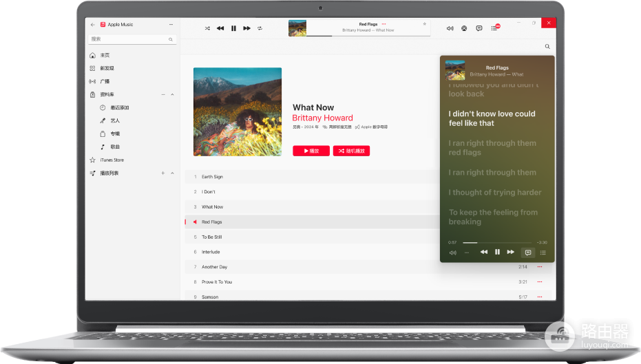Viewport: 641px width, 364px height.
Task: Jump to lyric "I thought of trying harder"
Action: point(494,193)
